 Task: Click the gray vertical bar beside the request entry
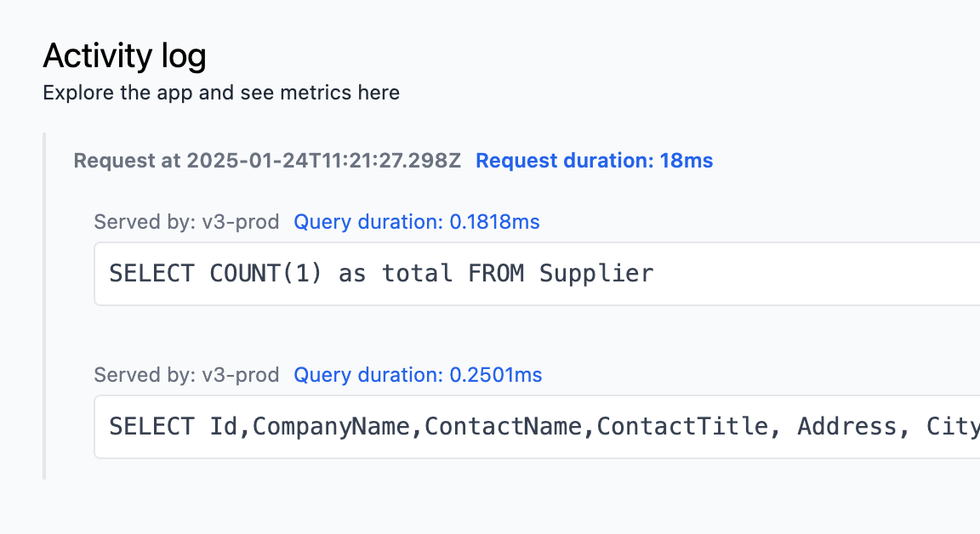[x=44, y=306]
